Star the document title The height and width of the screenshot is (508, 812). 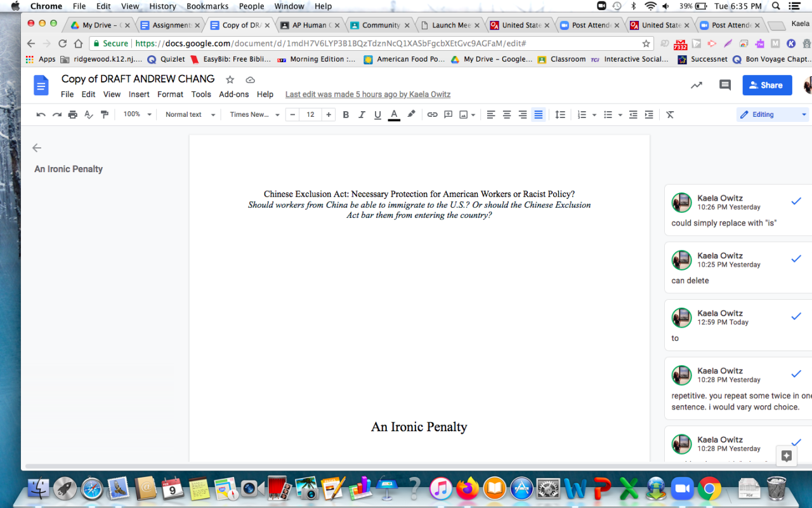[x=230, y=80]
